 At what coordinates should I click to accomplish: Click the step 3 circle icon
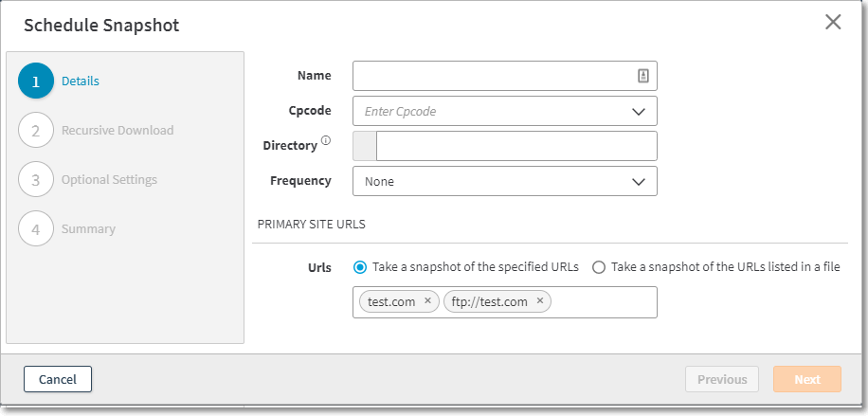click(36, 180)
